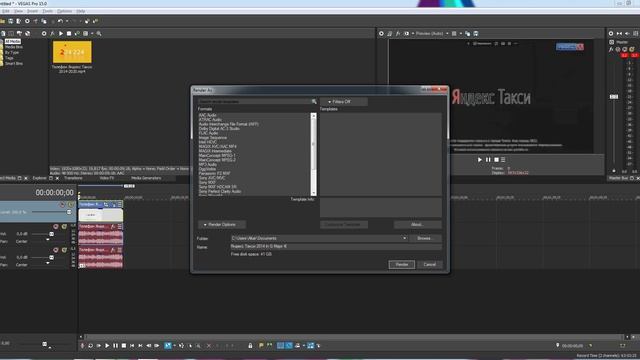Image resolution: width=640 pixels, height=360 pixels.
Task: Select MP3 Audio format
Action: (x=208, y=164)
